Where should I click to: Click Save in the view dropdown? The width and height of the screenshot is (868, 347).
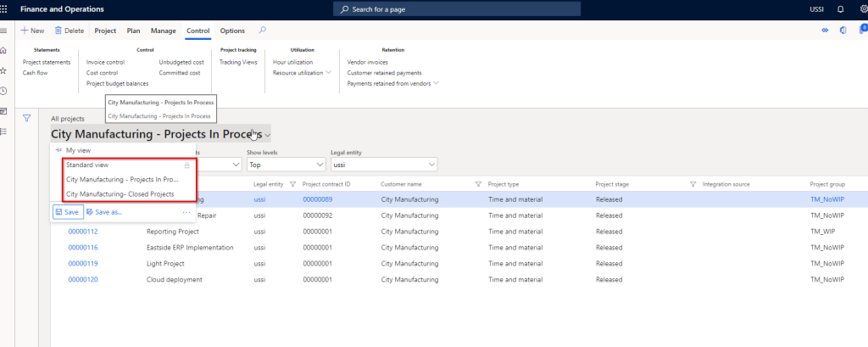(x=68, y=212)
